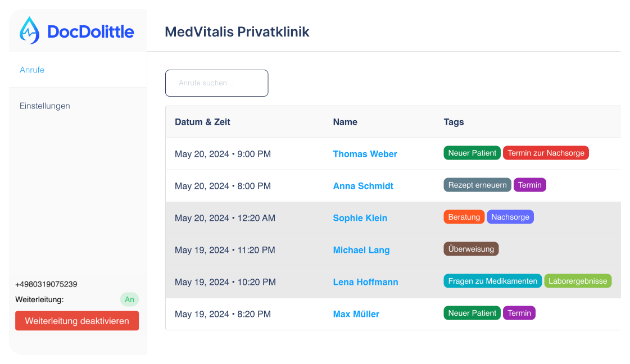This screenshot has height=364, width=630.
Task: Click the Anrufe suchen search field
Action: click(x=216, y=83)
